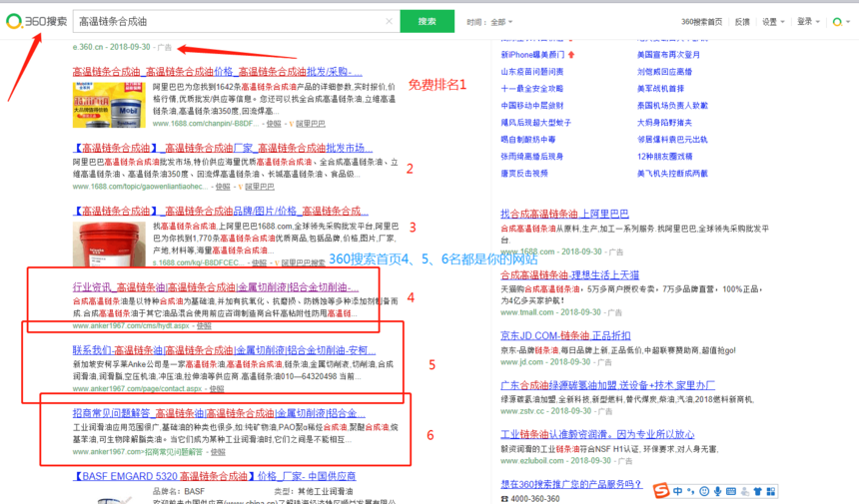Open the green circle 360 icon at top right
The height and width of the screenshot is (504, 859).
[837, 22]
